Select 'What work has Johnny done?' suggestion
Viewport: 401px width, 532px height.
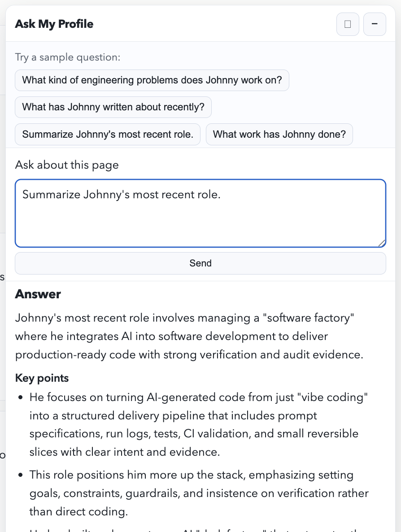point(279,134)
